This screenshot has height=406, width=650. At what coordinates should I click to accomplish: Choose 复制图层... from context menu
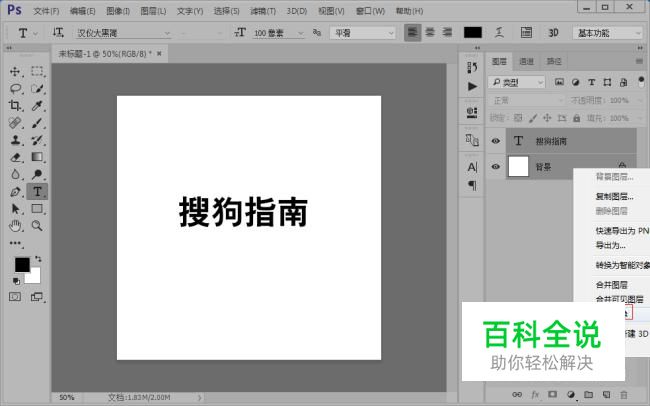coord(614,196)
